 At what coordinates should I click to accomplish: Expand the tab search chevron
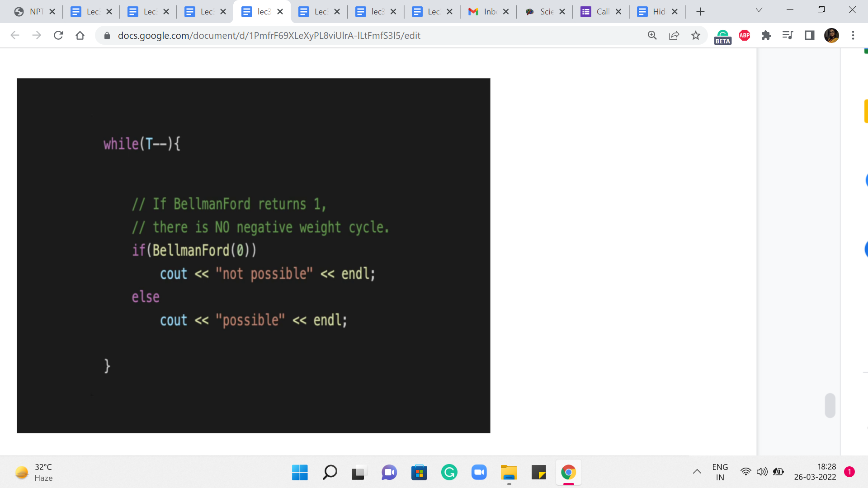(x=759, y=10)
